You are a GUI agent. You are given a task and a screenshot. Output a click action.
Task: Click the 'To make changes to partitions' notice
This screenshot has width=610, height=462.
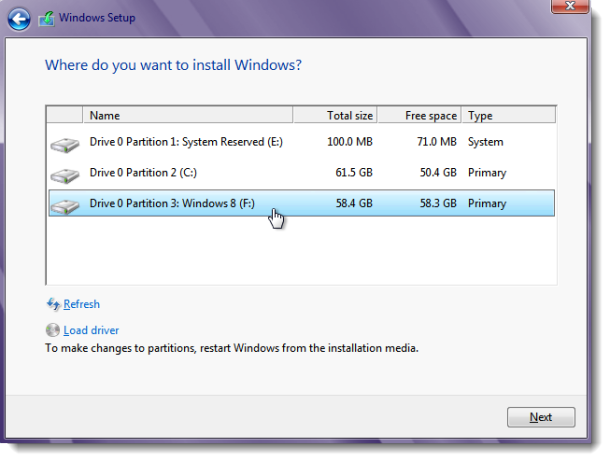click(232, 348)
